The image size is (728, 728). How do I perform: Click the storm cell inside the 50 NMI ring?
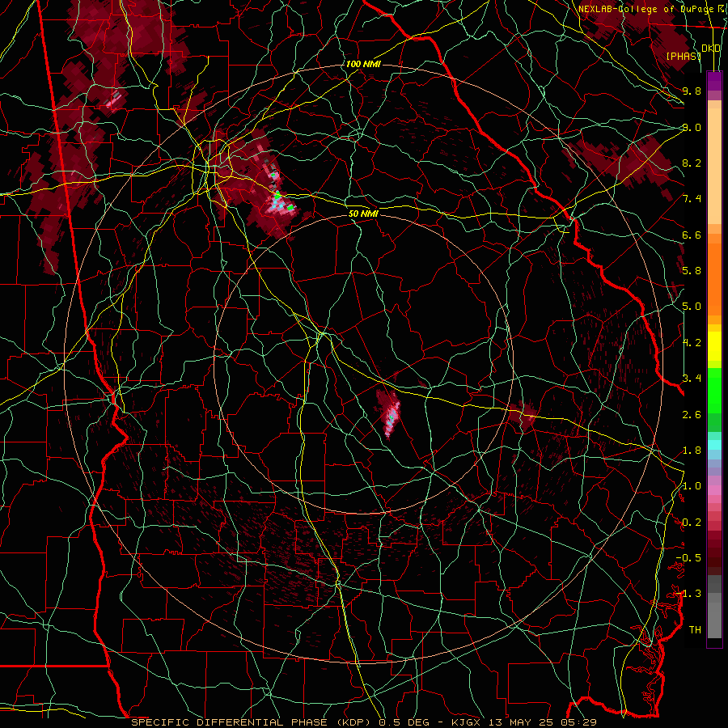(389, 413)
